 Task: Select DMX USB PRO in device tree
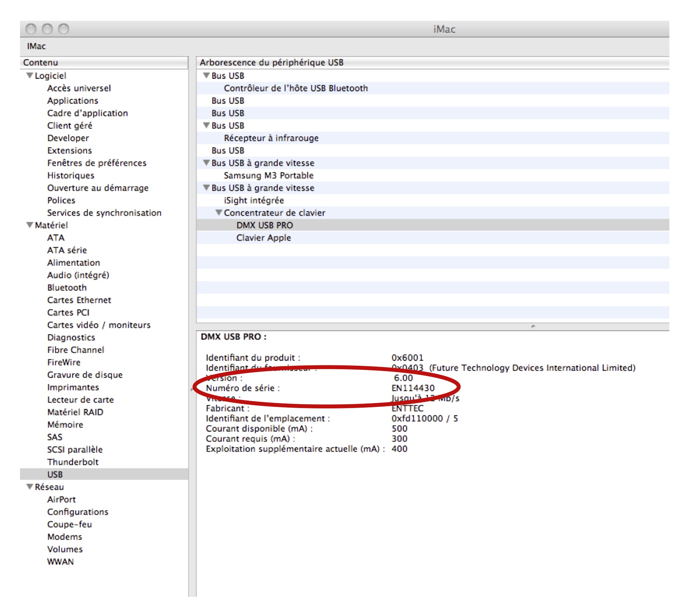point(264,225)
